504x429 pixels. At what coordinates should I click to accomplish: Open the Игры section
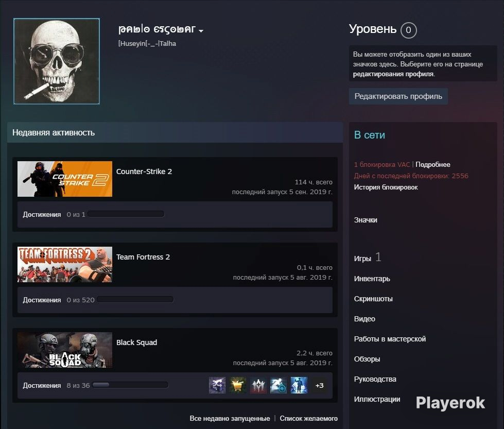tap(362, 259)
